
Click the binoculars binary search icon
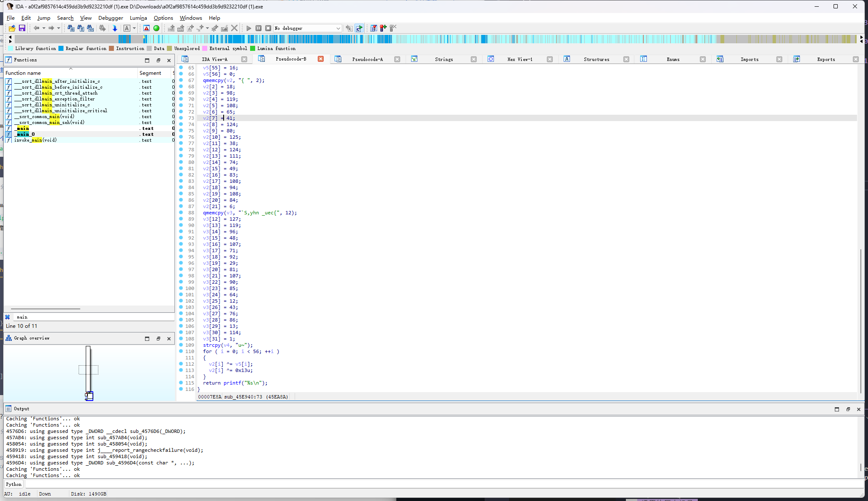click(90, 28)
